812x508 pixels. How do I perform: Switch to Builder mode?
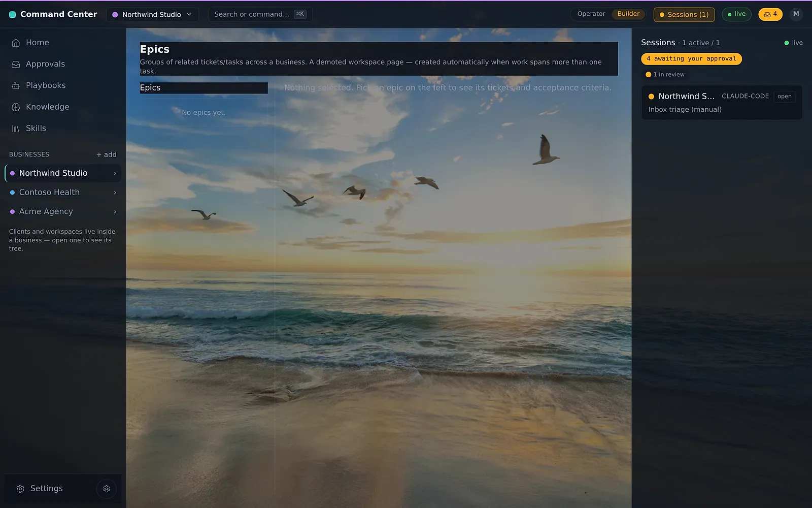tap(628, 14)
